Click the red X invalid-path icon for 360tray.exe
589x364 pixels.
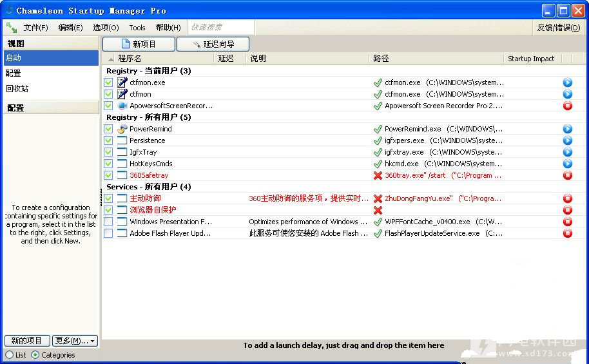[x=378, y=175]
